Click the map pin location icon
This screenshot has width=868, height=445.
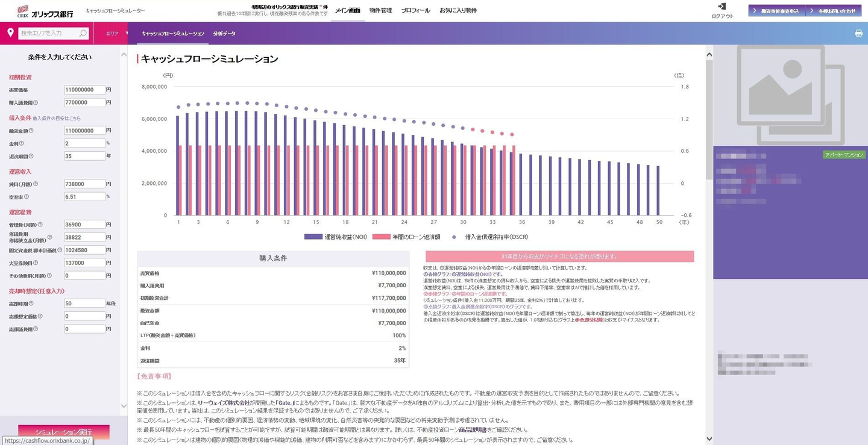10,33
